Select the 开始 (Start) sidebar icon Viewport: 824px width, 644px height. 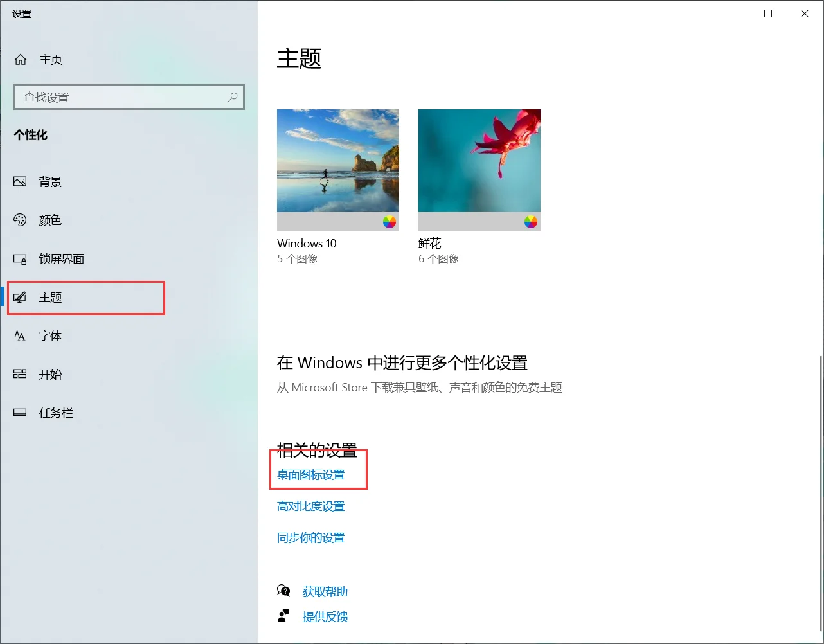(20, 374)
